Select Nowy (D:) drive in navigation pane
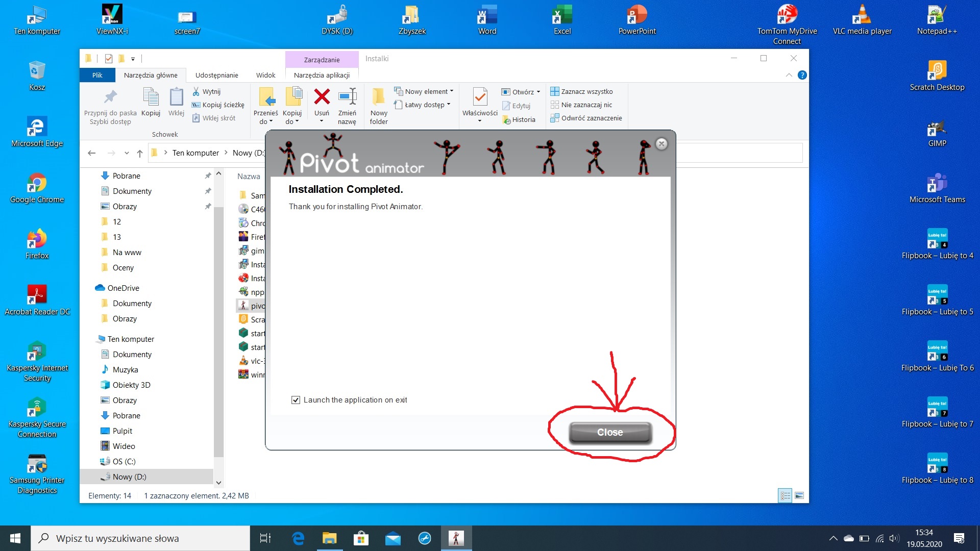The image size is (980, 551). 129,477
